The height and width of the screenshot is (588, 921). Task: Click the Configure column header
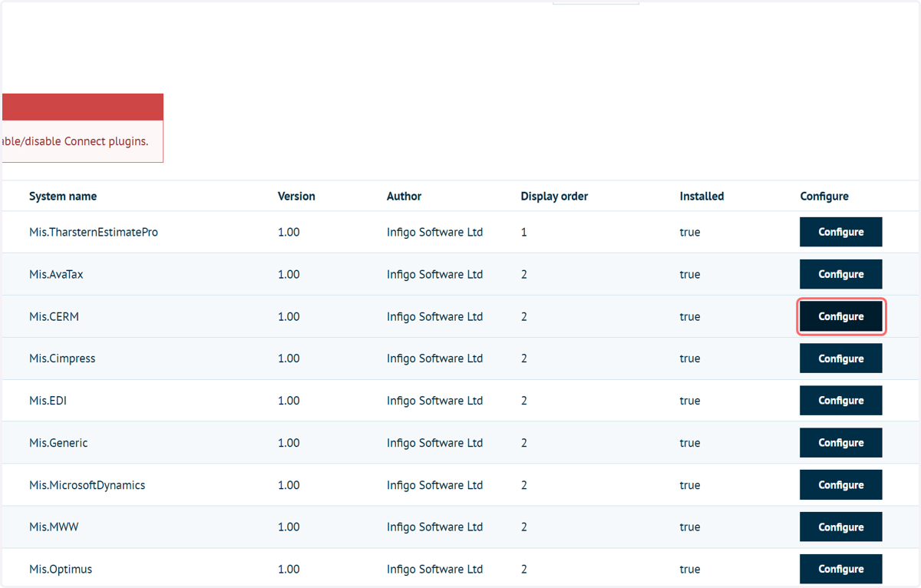pyautogui.click(x=824, y=197)
